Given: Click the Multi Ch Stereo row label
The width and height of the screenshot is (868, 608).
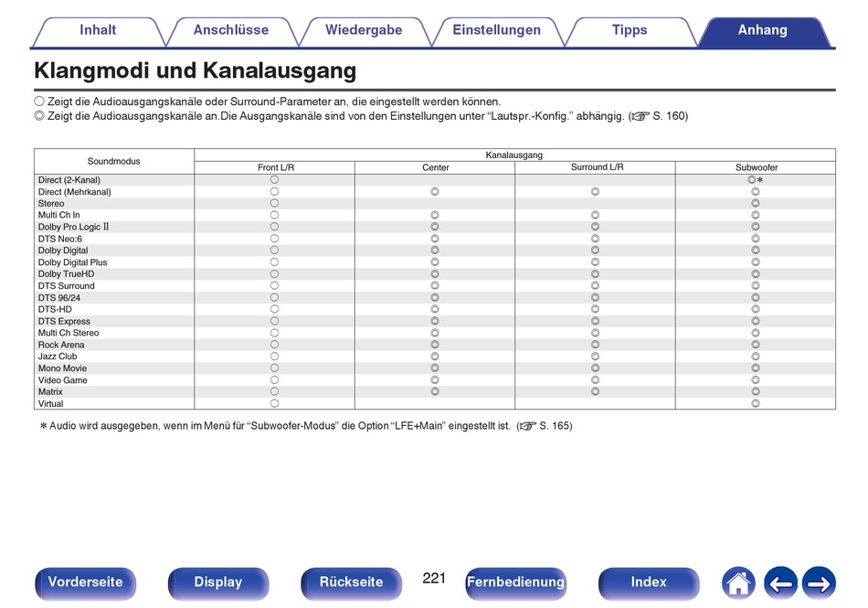Looking at the screenshot, I should click(69, 334).
